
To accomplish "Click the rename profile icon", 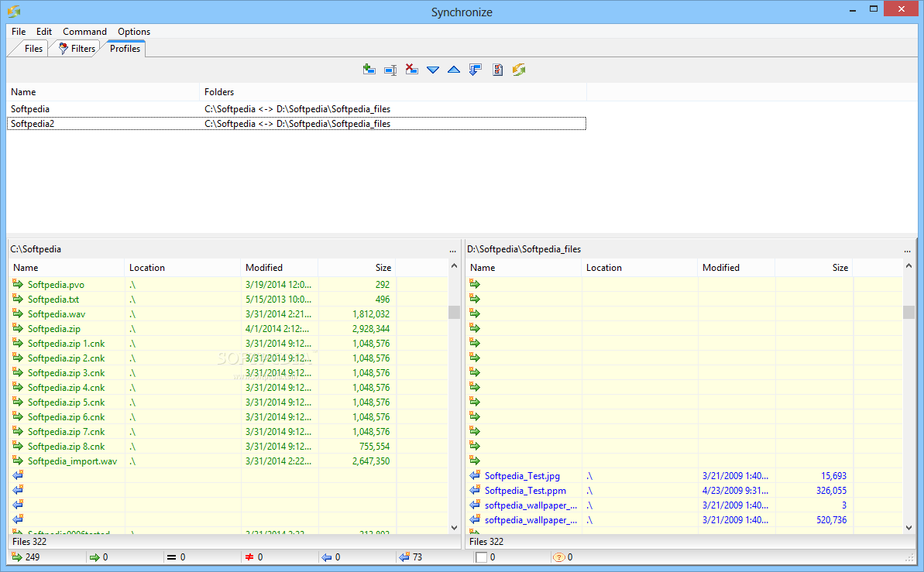I will click(x=390, y=70).
